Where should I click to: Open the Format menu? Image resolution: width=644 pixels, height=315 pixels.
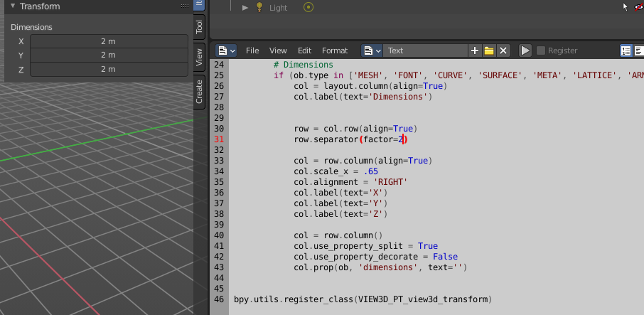(x=335, y=50)
